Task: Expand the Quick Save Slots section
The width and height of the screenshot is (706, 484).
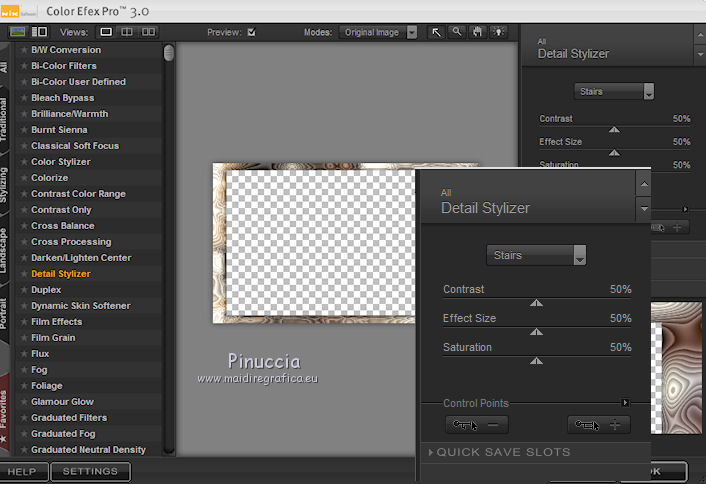Action: pyautogui.click(x=500, y=452)
